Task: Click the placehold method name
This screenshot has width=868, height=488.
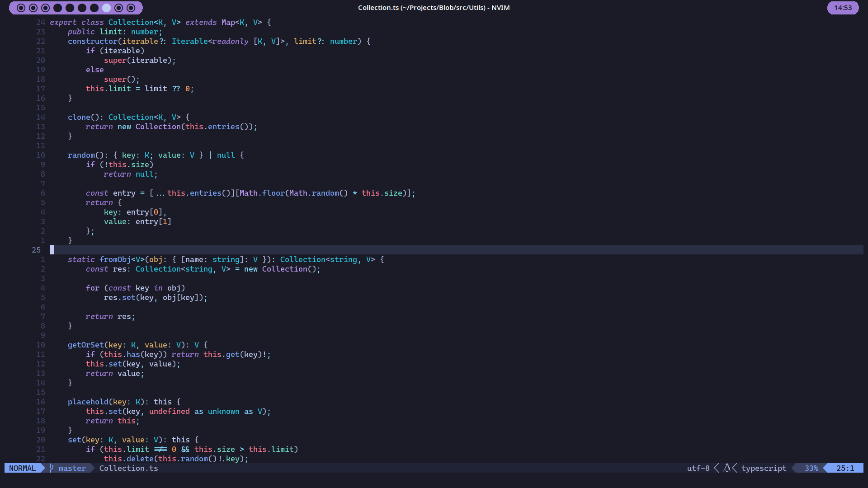Action: (x=88, y=402)
